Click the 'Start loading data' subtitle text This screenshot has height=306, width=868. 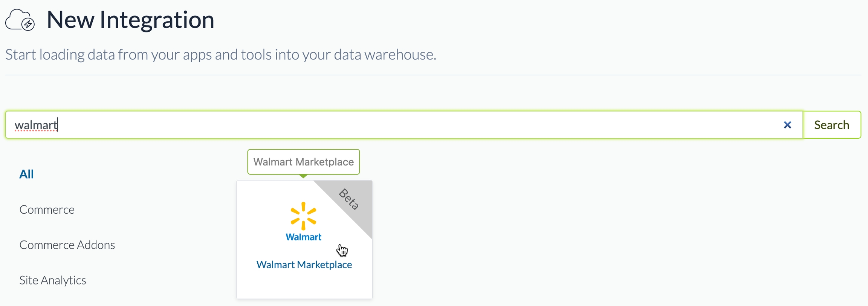[220, 55]
